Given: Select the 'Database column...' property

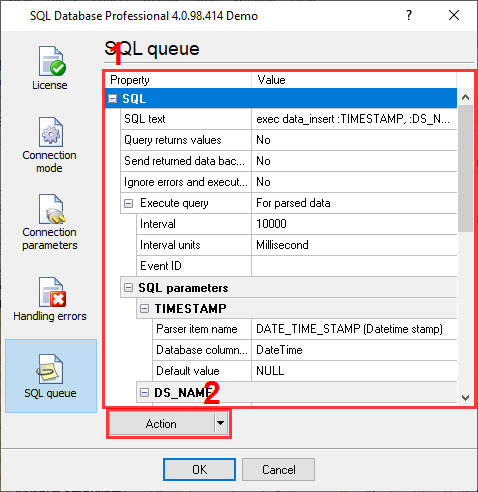Looking at the screenshot, I should (x=202, y=350).
